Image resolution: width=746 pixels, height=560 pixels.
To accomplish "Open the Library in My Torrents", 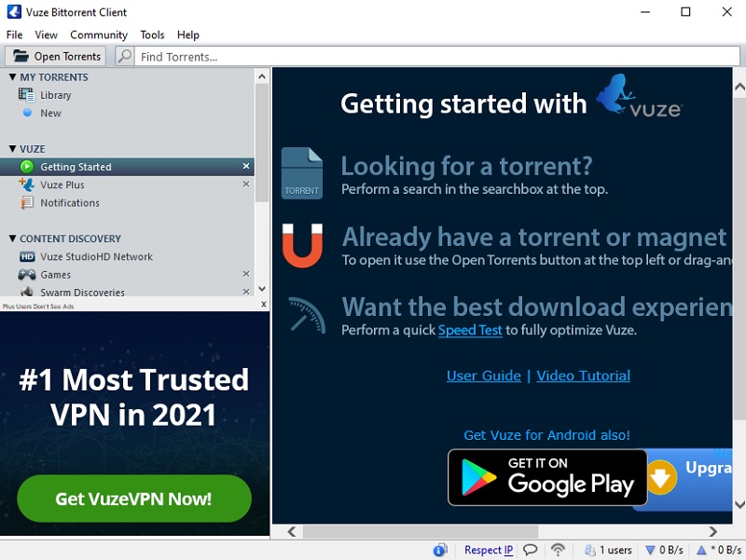I will [x=55, y=95].
